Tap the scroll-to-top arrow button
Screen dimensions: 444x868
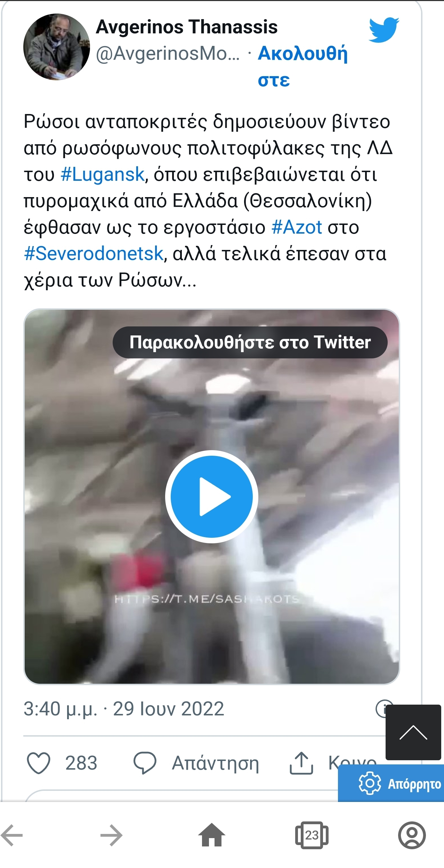[413, 732]
